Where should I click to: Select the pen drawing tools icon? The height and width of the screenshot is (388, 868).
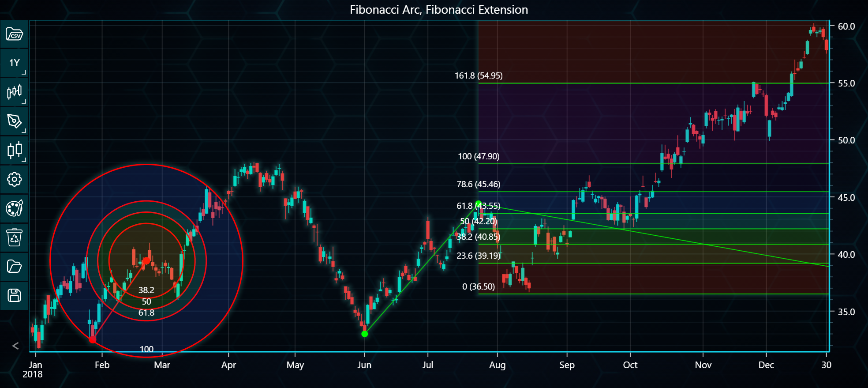click(14, 121)
